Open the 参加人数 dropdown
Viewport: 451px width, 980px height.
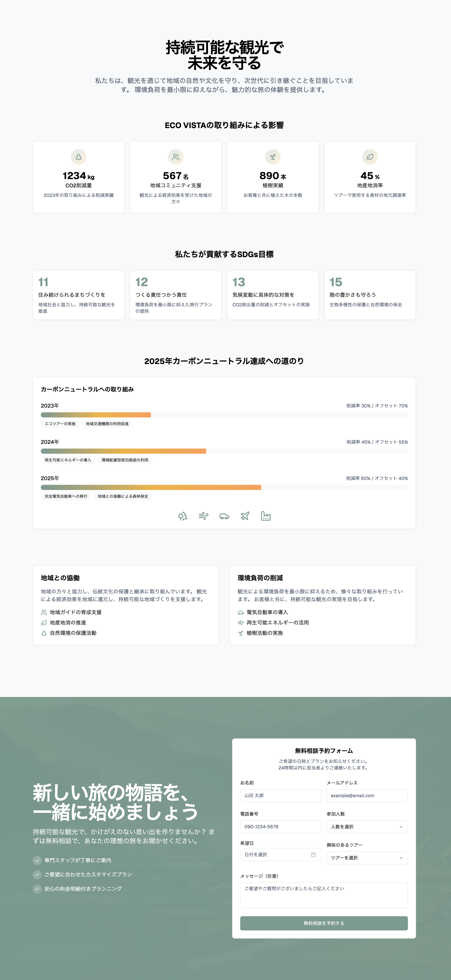[367, 827]
